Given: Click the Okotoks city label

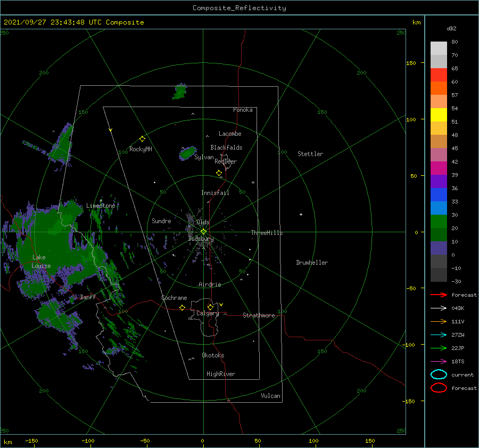Looking at the screenshot, I should pyautogui.click(x=213, y=355).
